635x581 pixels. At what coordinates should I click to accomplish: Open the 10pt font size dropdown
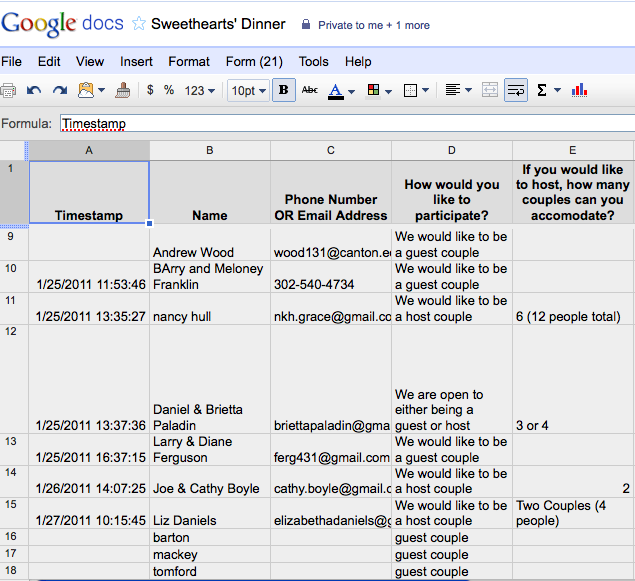pyautogui.click(x=248, y=91)
